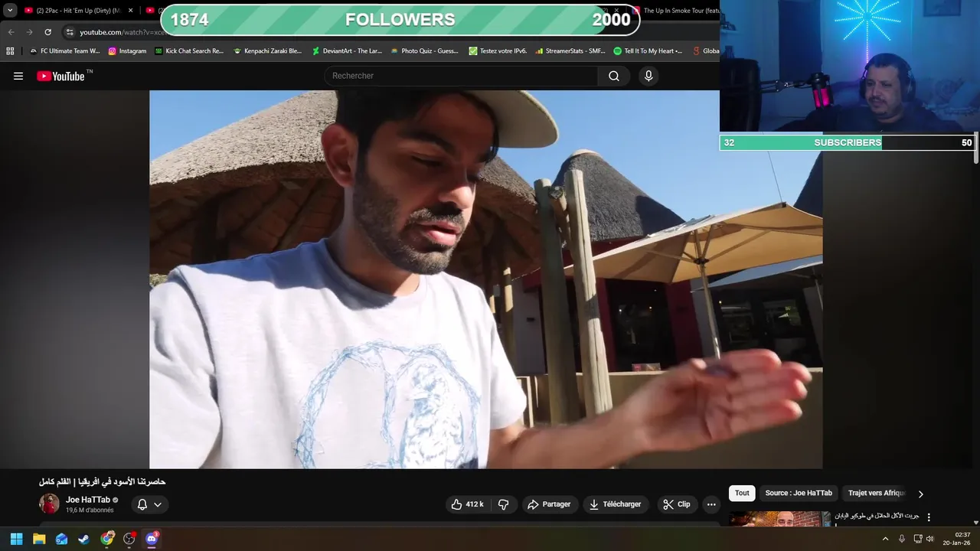Open File Explorer from the taskbar

39,539
